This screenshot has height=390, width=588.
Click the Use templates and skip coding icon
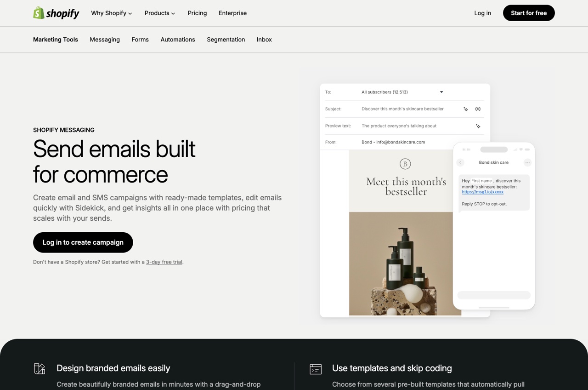(x=316, y=369)
